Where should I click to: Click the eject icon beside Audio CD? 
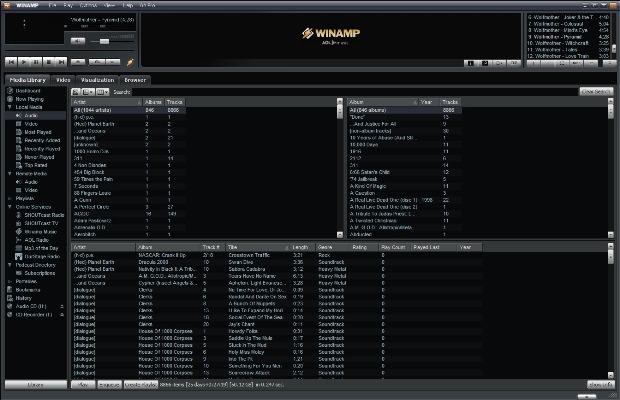pyautogui.click(x=62, y=306)
